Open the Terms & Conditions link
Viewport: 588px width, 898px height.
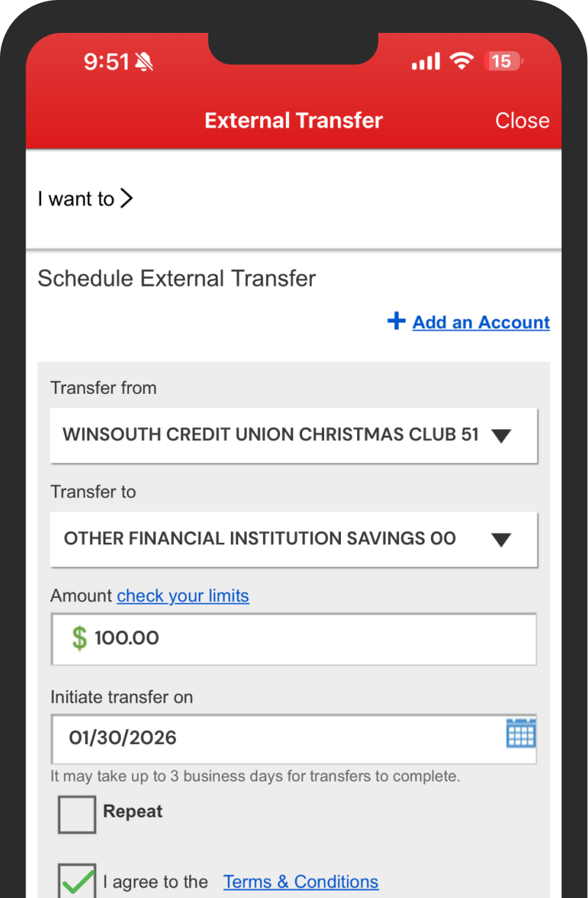[x=301, y=882]
